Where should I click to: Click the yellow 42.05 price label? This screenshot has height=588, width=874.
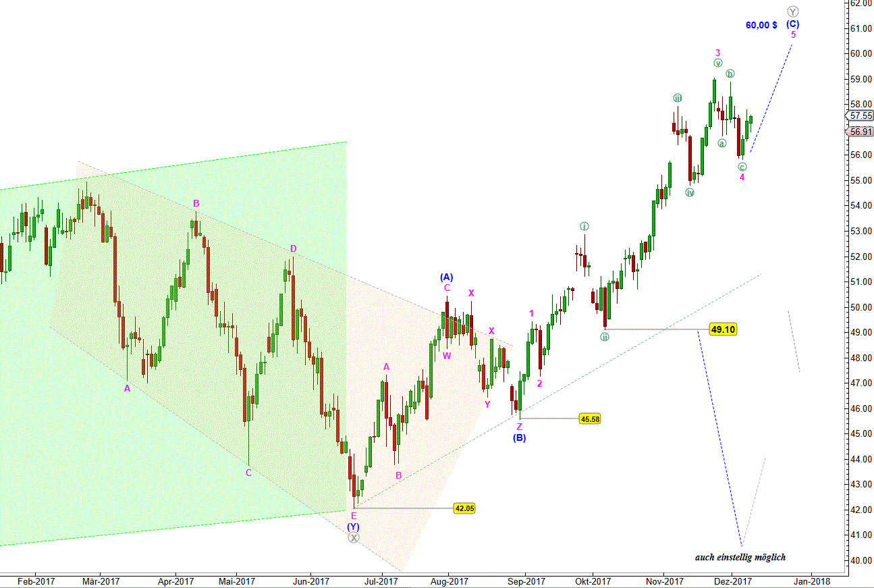(464, 508)
